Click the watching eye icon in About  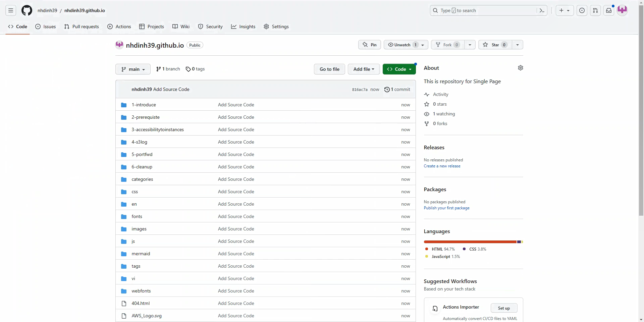click(427, 114)
